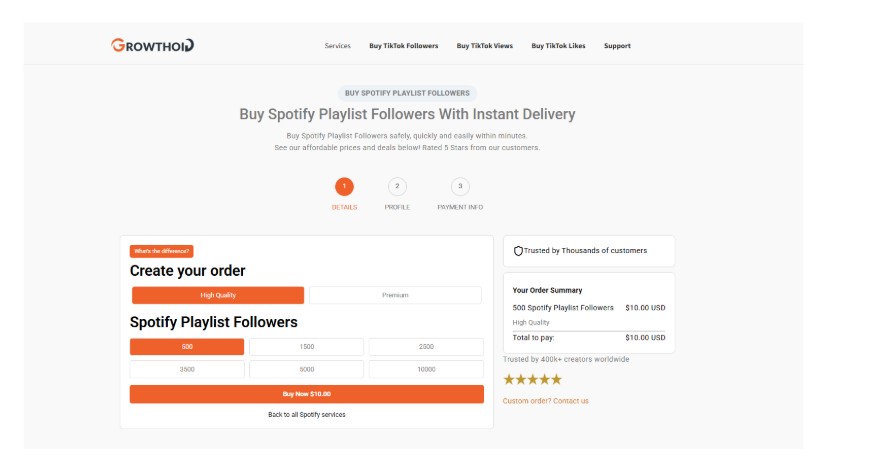872x458 pixels.
Task: Choose 5000 playlist followers
Action: [306, 369]
